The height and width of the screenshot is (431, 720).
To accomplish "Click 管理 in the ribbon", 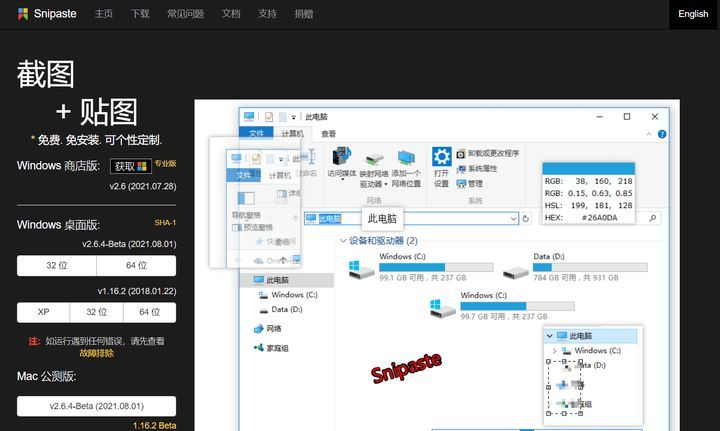I will click(x=469, y=184).
